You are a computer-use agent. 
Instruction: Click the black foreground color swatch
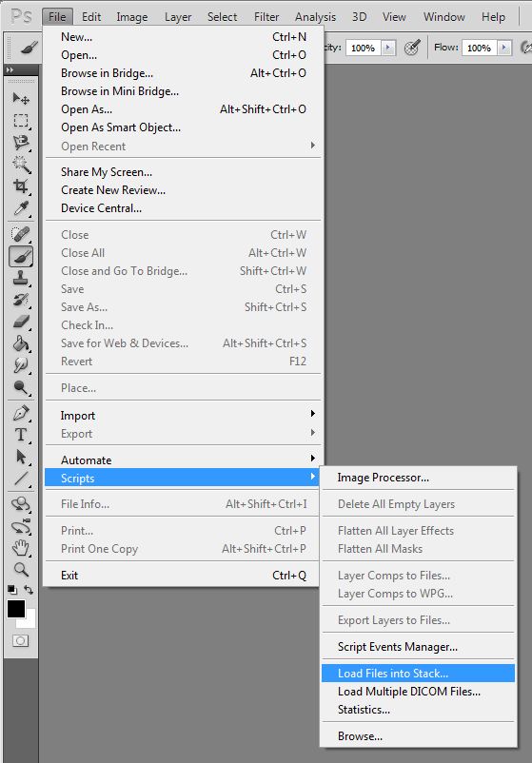(x=15, y=609)
